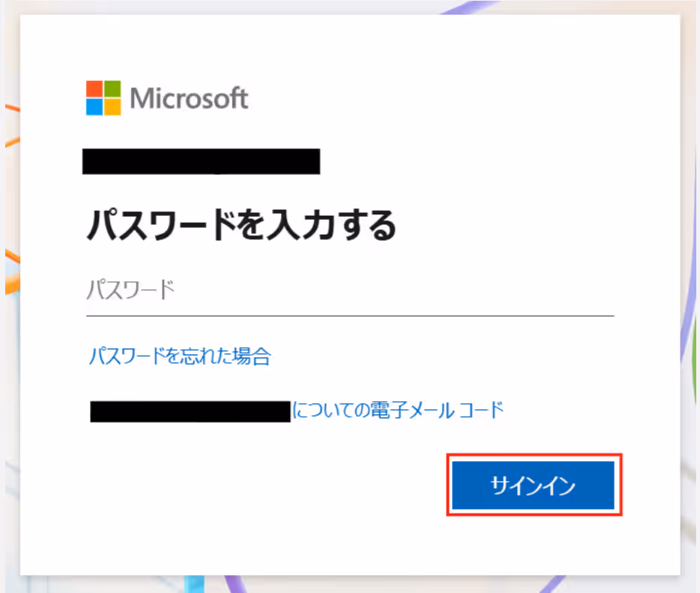The image size is (700, 593).
Task: Click the blue サインイン button
Action: (533, 485)
